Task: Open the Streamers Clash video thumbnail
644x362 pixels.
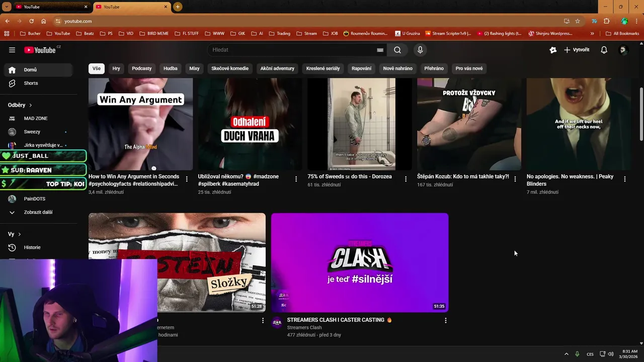Action: click(x=360, y=262)
